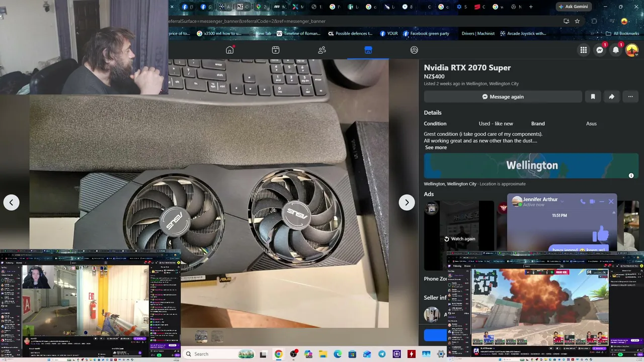This screenshot has width=644, height=362.
Task: Close the Jennifer Arthur chat window
Action: click(x=611, y=202)
